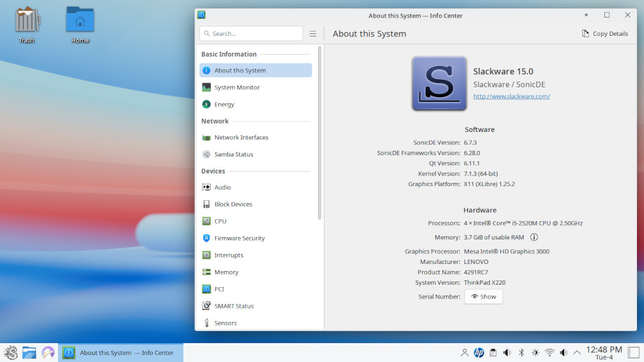Open the Trash desktop icon
Screen dimensions: 644x362
point(26,25)
